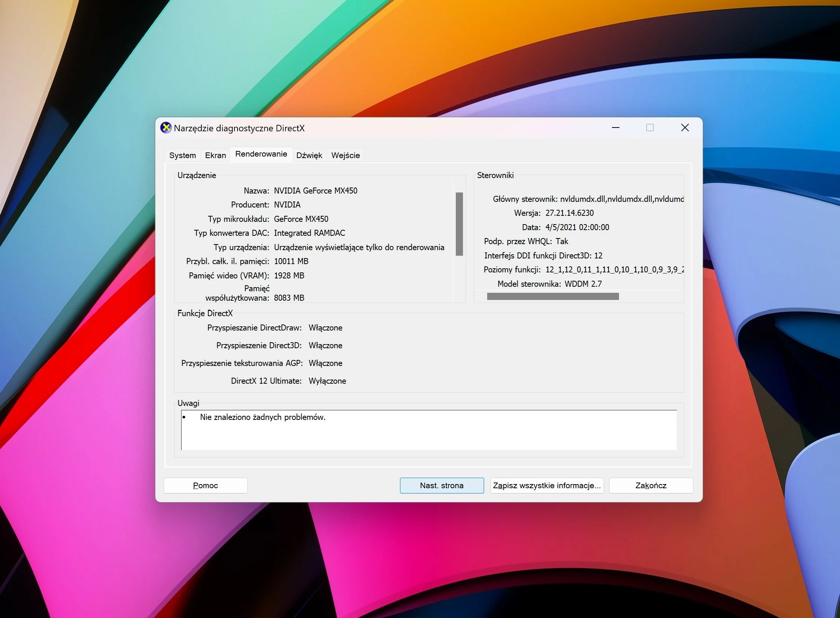
Task: Open the Ekran tab
Action: (x=215, y=155)
